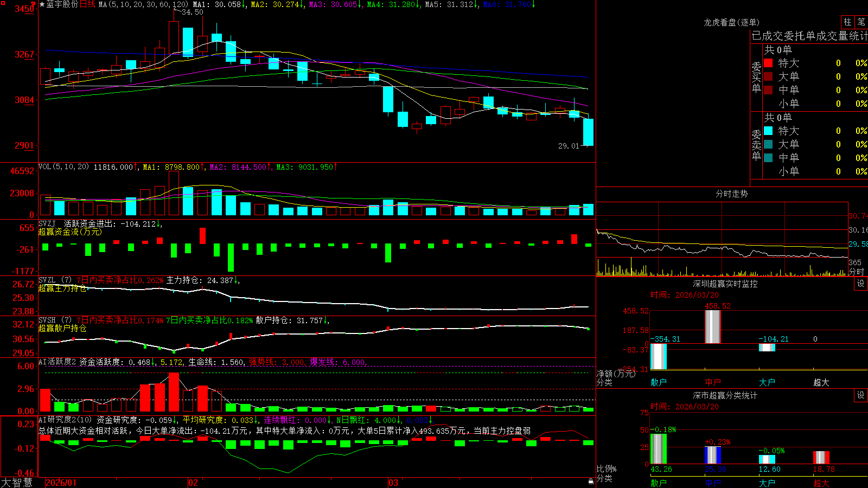
Task: Click the 分时走势 panel title
Action: tap(732, 194)
